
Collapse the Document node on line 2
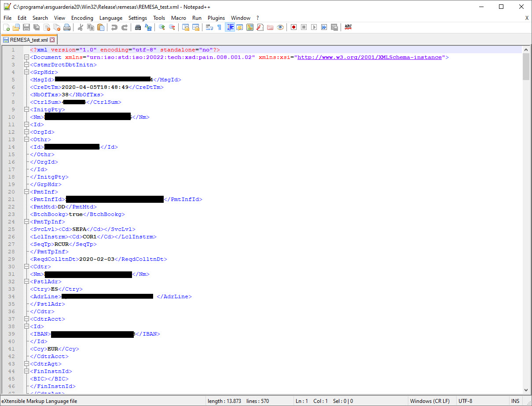click(x=26, y=57)
